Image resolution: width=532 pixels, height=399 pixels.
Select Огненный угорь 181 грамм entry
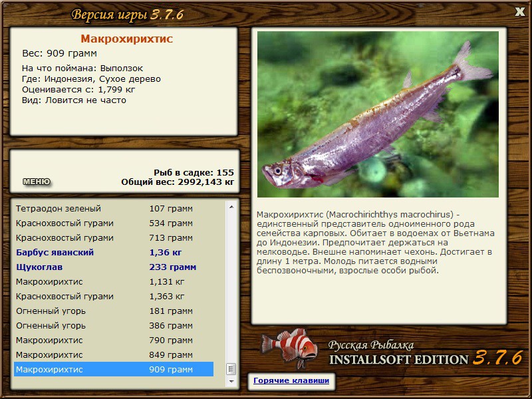(114, 311)
